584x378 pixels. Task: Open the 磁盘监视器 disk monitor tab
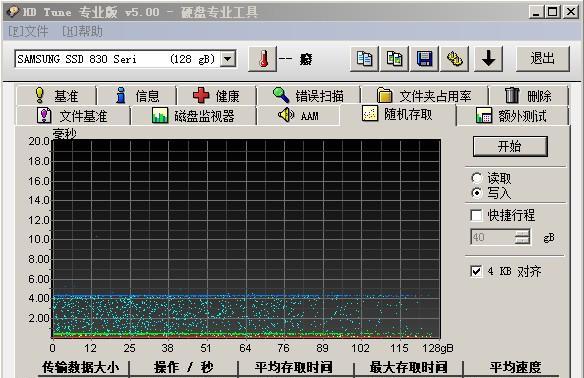coord(193,116)
